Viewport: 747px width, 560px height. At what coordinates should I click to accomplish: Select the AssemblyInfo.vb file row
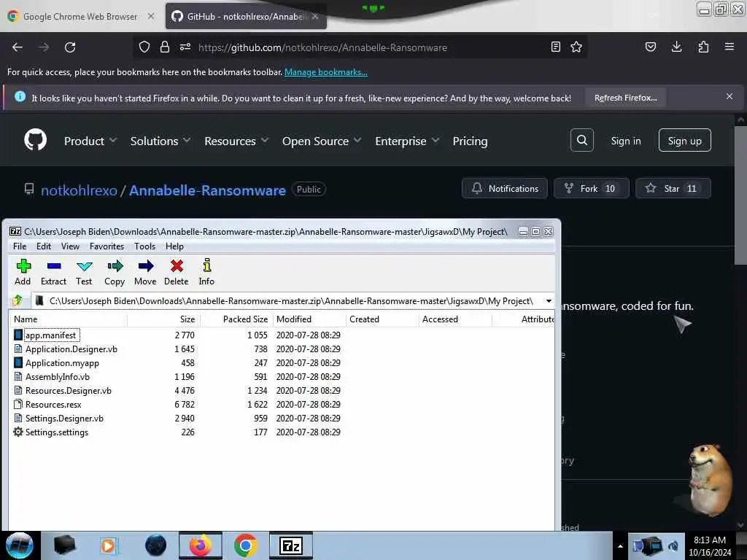281,377
